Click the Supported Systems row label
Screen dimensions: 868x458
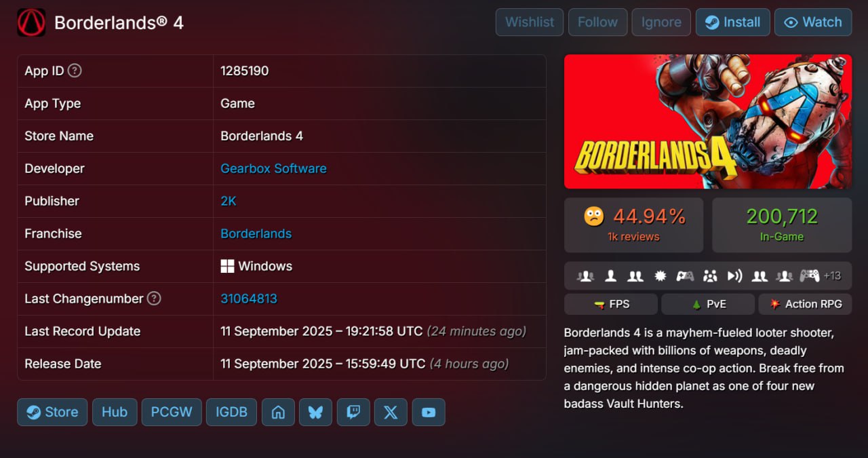click(82, 266)
